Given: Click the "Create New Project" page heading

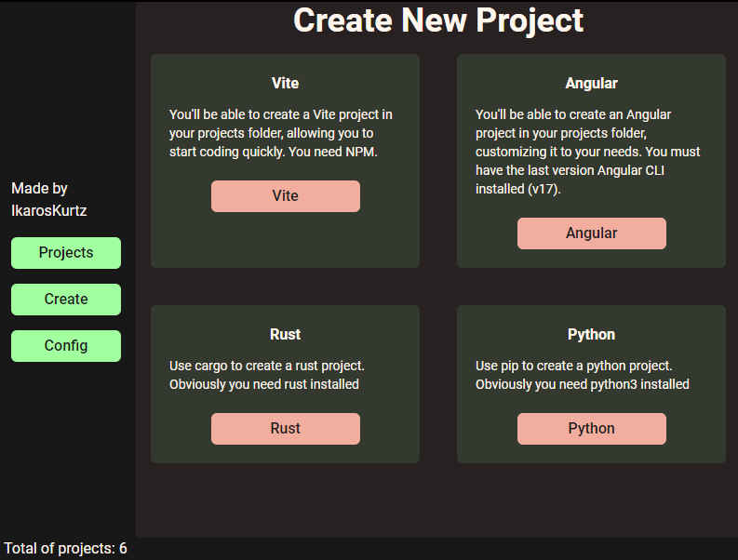Looking at the screenshot, I should 438,20.
